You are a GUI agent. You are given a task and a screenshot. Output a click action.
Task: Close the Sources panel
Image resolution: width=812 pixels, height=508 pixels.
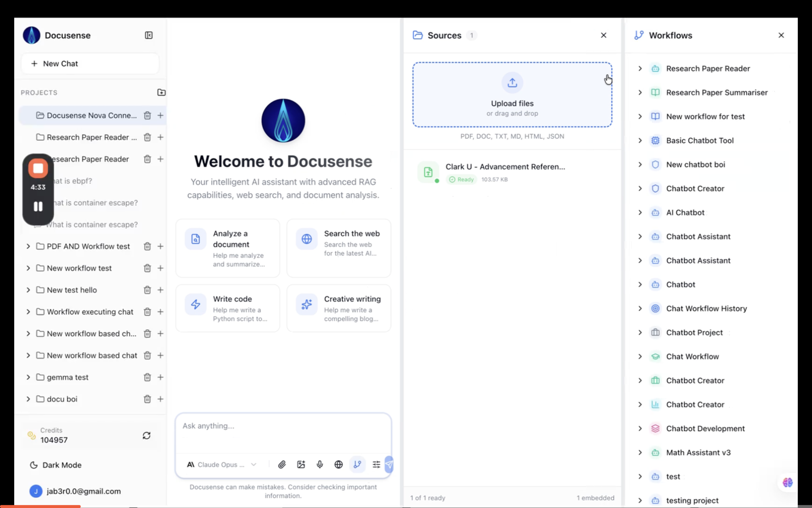[x=603, y=35]
